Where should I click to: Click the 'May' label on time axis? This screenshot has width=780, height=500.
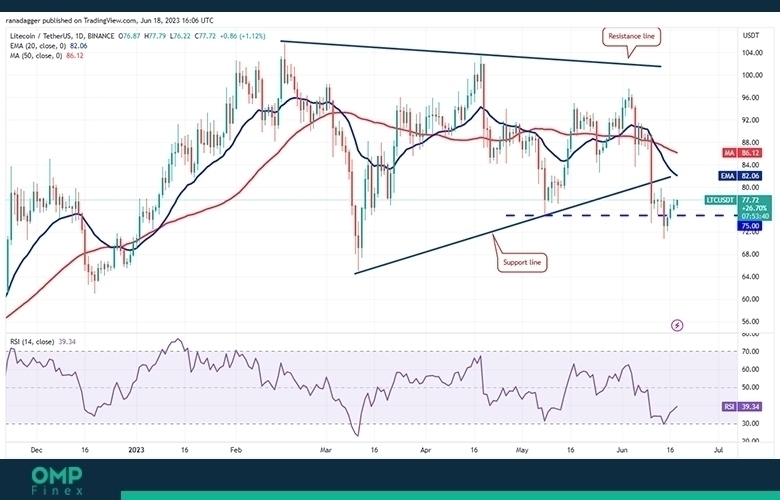522,450
